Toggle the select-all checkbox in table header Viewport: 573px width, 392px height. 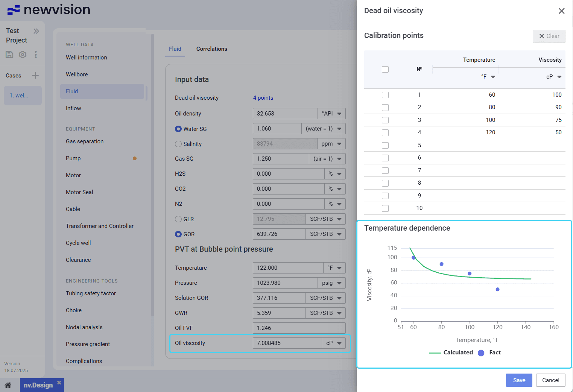pos(385,69)
